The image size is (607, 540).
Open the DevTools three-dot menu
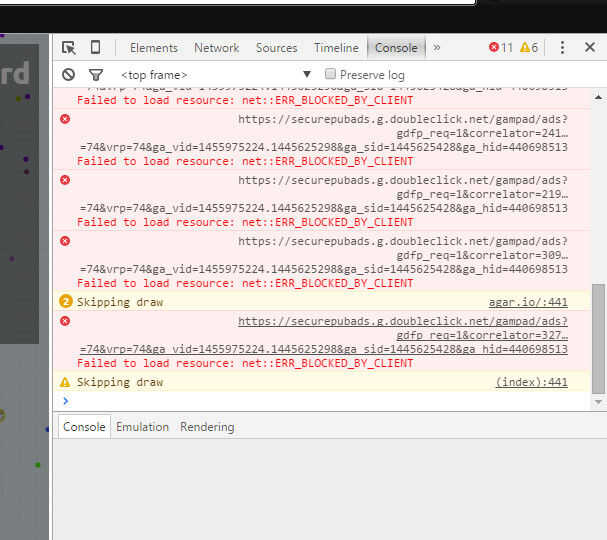[x=562, y=48]
